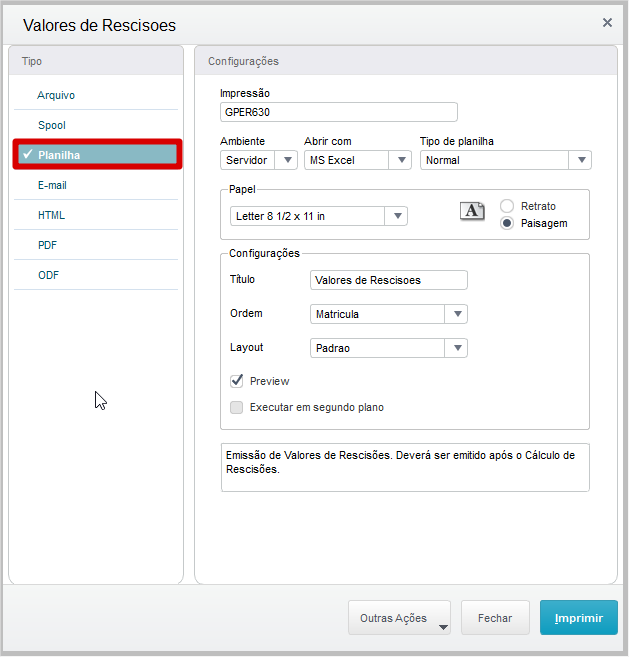Viewport: 629px width, 657px height.
Task: Select Arquivo output type
Action: click(96, 95)
